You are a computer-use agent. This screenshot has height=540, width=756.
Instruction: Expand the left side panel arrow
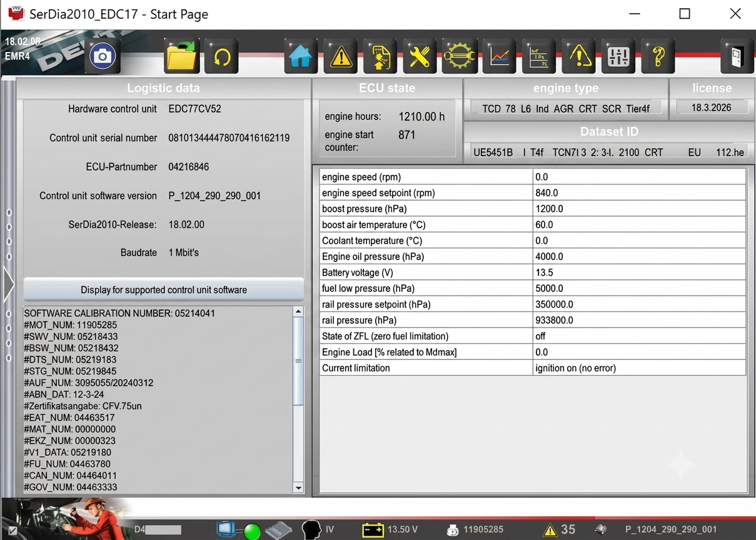tap(8, 284)
